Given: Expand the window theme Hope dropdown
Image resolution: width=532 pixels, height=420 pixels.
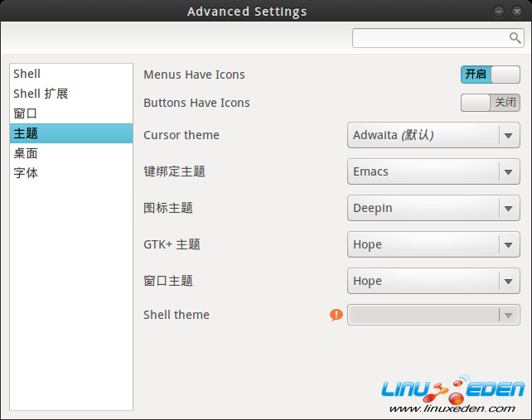Looking at the screenshot, I should 433,281.
